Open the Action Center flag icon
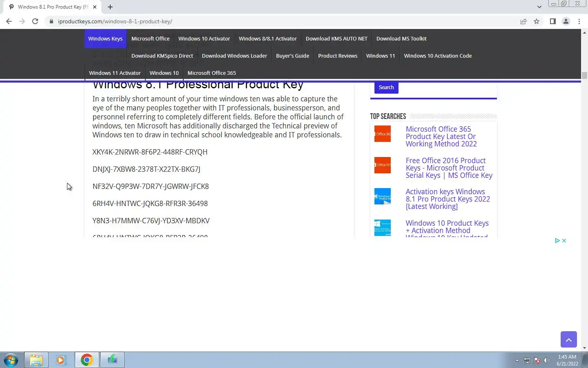This screenshot has width=588, height=368. coord(537,361)
